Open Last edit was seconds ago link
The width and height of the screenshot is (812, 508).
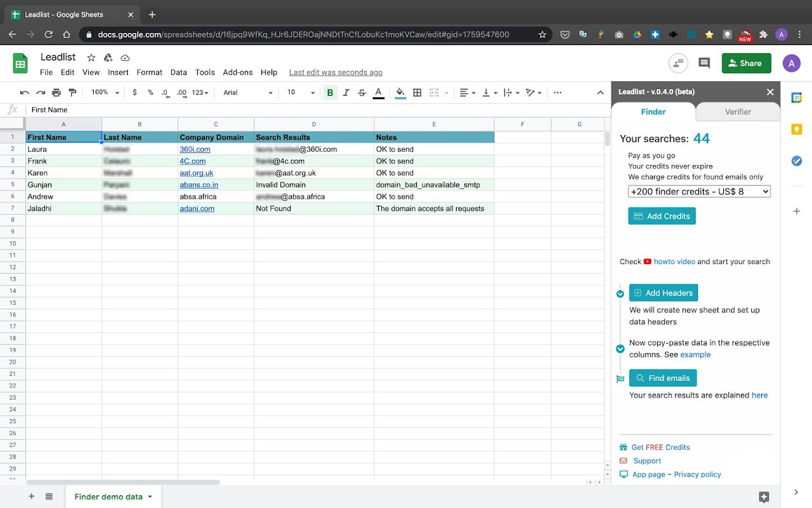coord(336,72)
